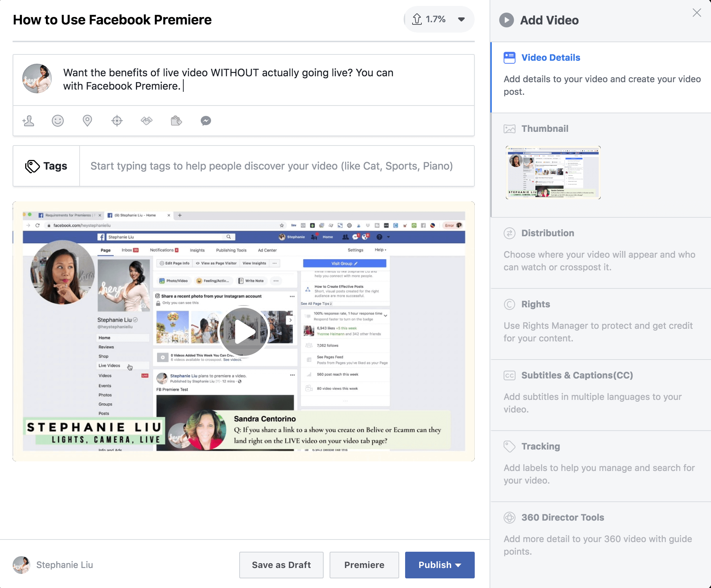Click the crosshair targeting icon
This screenshot has width=711, height=588.
pos(117,121)
